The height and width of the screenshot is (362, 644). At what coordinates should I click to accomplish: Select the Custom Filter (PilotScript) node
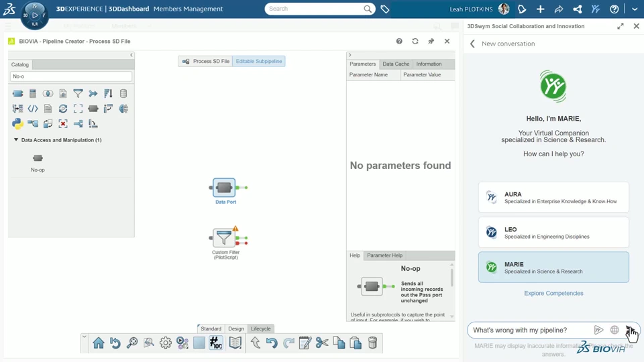224,239
